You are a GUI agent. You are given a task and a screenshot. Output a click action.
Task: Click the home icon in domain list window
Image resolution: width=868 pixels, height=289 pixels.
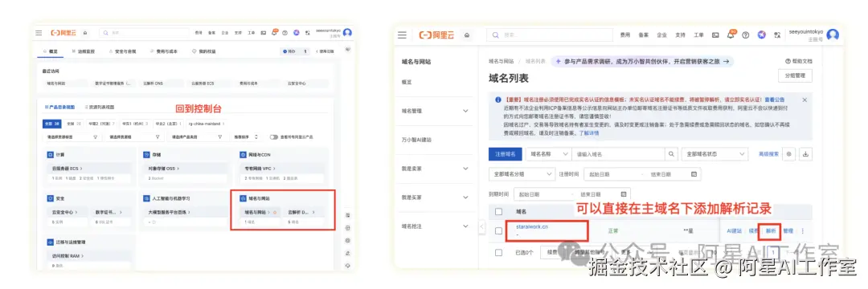click(467, 35)
